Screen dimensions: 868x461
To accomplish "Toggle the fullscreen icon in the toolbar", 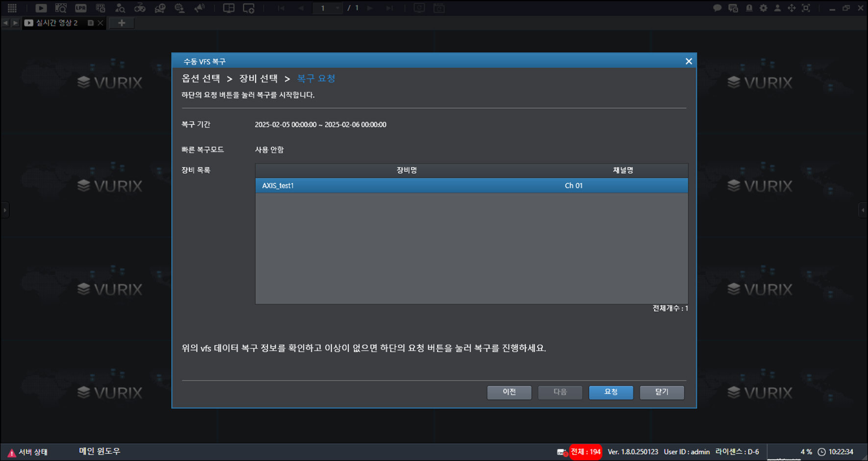I will pos(806,8).
